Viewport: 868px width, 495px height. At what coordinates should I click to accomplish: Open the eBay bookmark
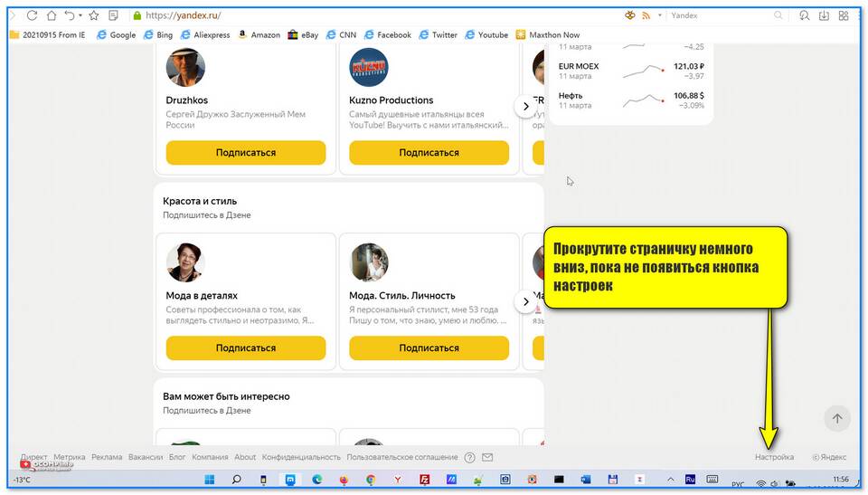304,35
